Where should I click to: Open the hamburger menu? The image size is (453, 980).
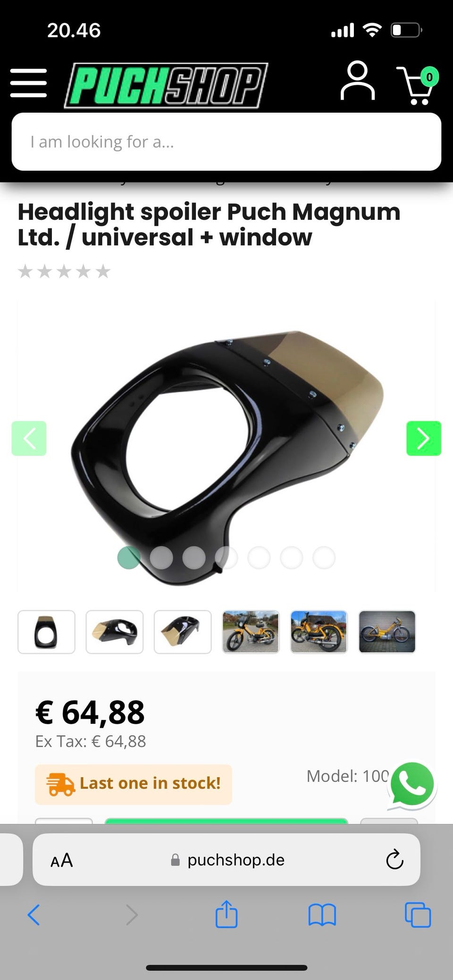[28, 83]
